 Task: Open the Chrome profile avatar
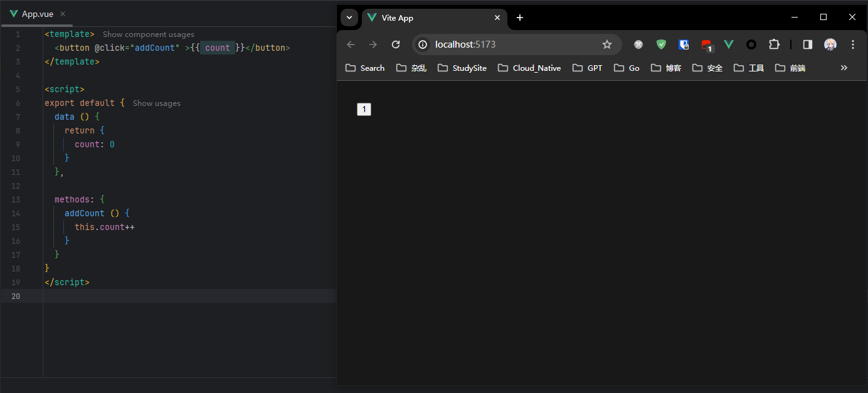coord(830,45)
